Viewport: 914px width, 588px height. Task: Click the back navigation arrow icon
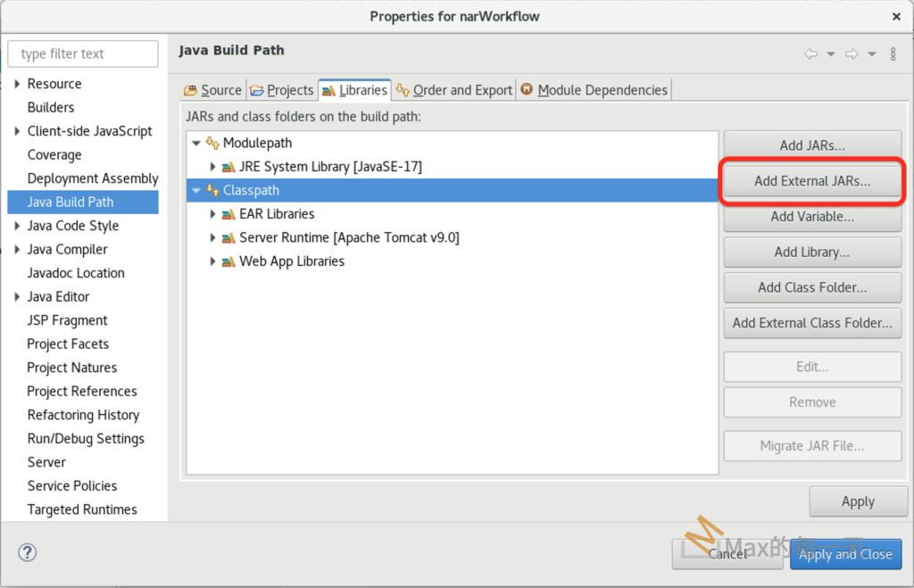(x=810, y=54)
